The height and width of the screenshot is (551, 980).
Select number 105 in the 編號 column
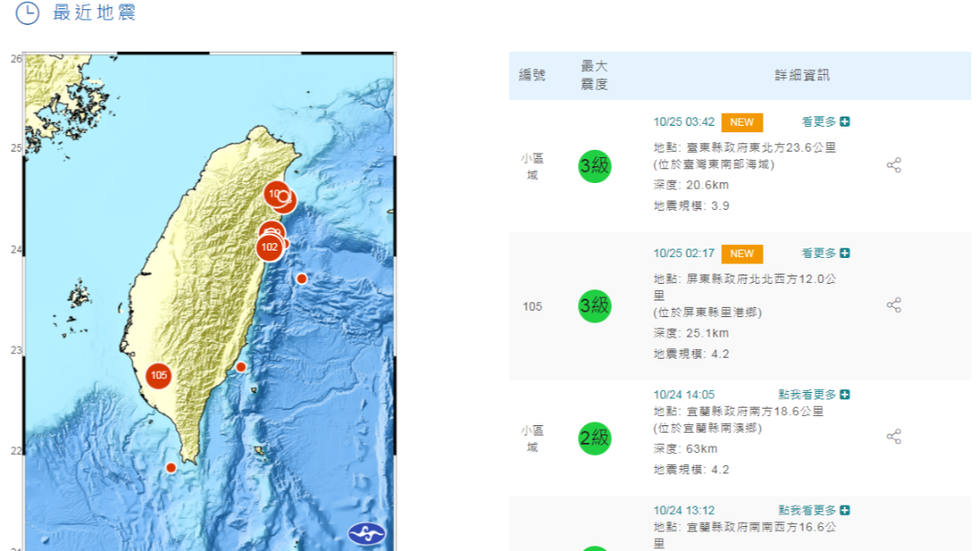click(532, 307)
